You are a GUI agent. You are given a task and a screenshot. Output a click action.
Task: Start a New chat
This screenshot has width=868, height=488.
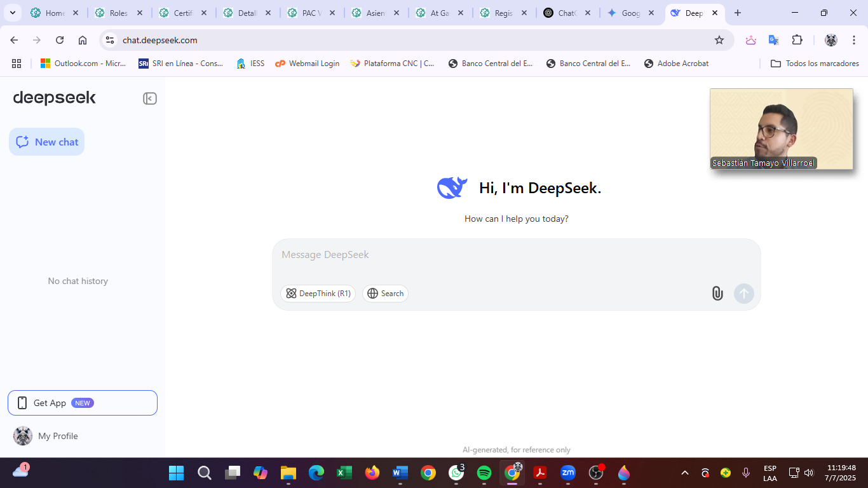[x=47, y=142]
